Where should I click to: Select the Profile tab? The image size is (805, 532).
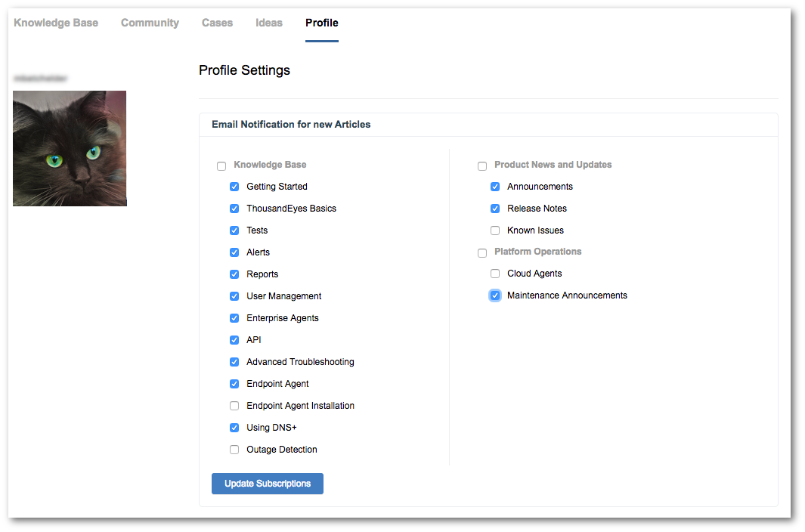click(322, 23)
